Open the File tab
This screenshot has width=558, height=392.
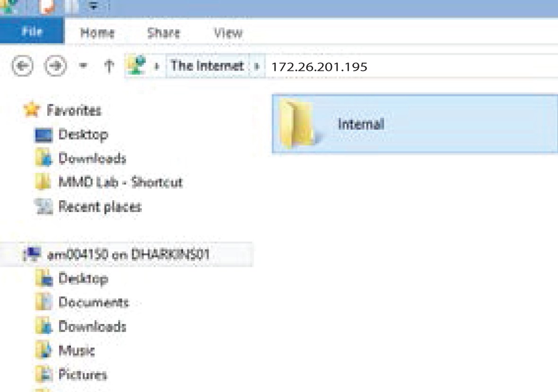pos(32,31)
